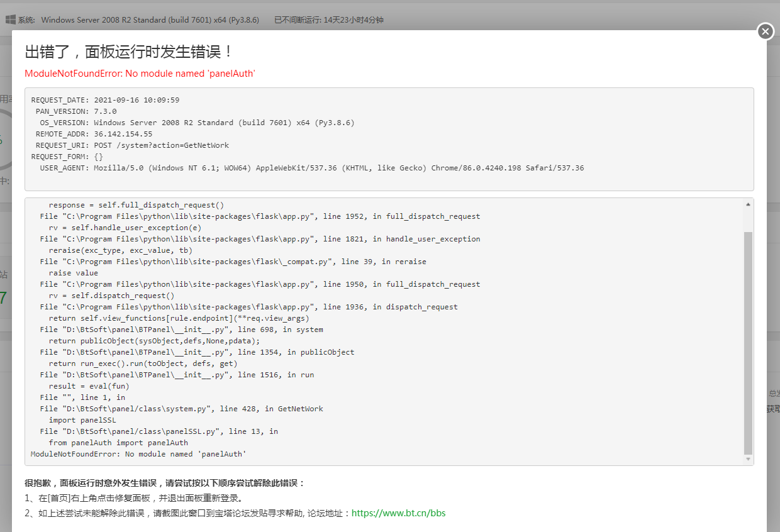Click 'system.py line 428, in GetNetWork' line
Screen dimensions: 780x532
181,409
